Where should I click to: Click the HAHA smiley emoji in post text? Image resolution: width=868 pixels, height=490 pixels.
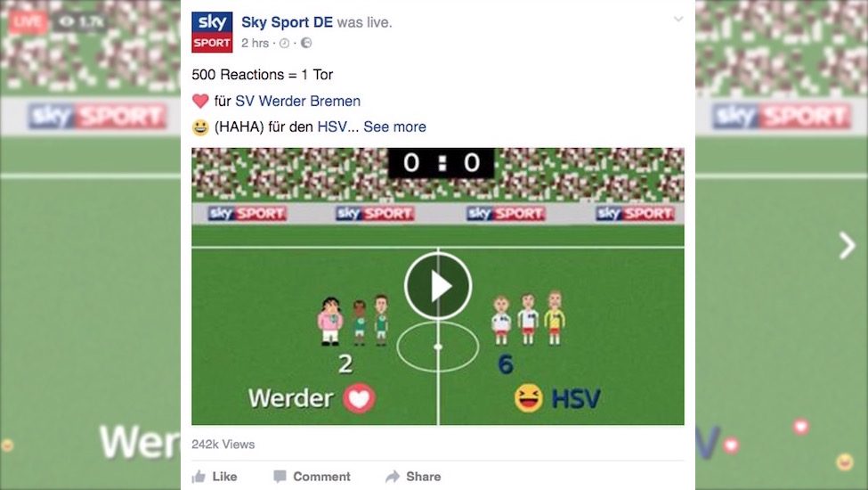199,127
